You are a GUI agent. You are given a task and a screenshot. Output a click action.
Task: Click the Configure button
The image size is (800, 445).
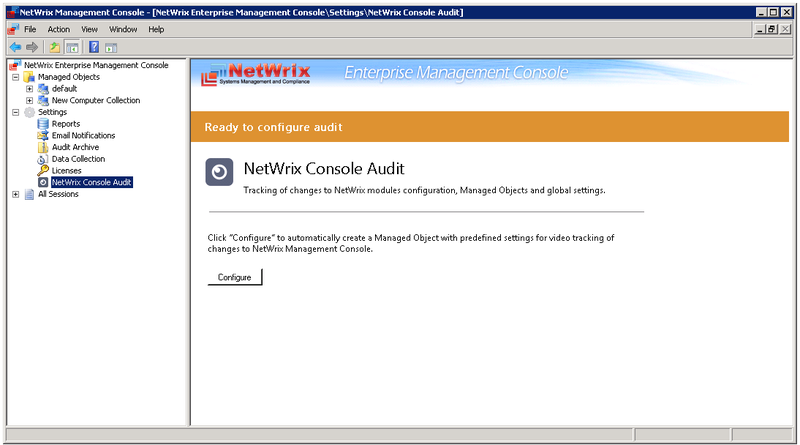point(235,277)
